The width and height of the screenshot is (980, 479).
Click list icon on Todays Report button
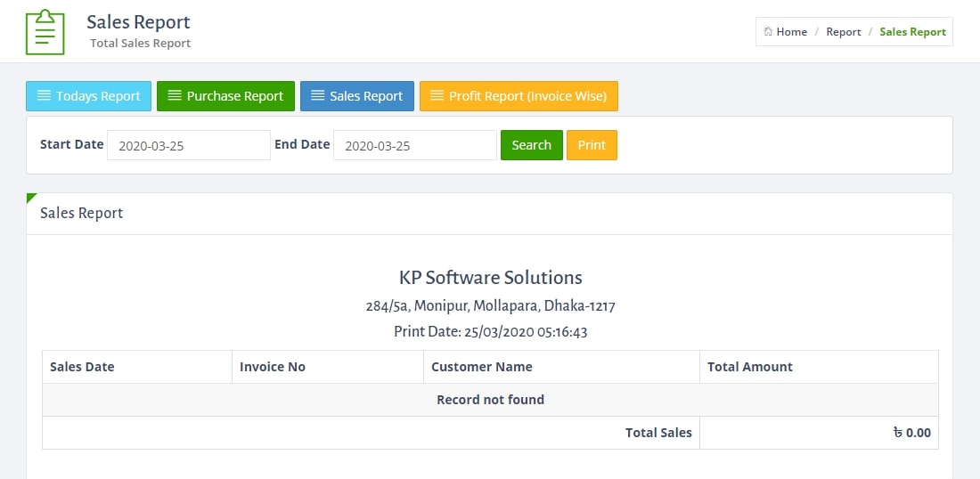pyautogui.click(x=45, y=95)
